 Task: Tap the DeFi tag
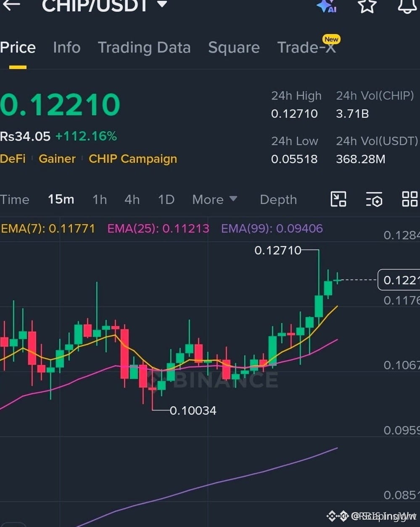(x=13, y=159)
